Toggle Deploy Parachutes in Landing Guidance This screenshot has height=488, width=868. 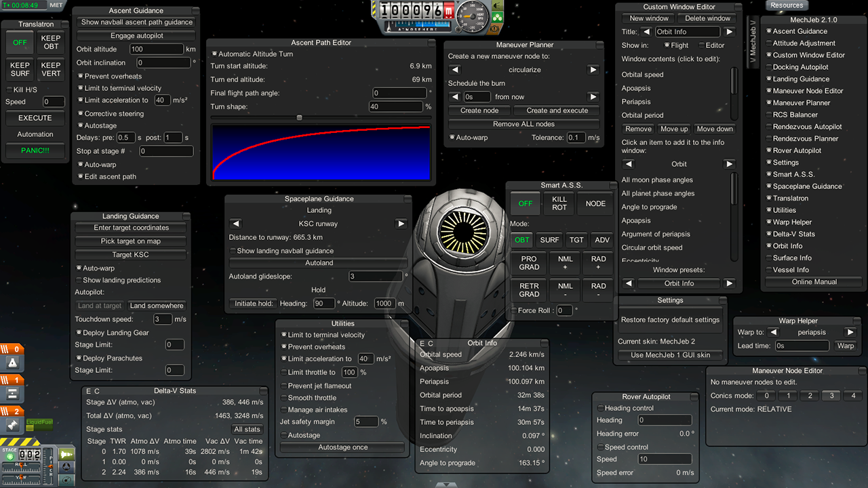point(108,358)
